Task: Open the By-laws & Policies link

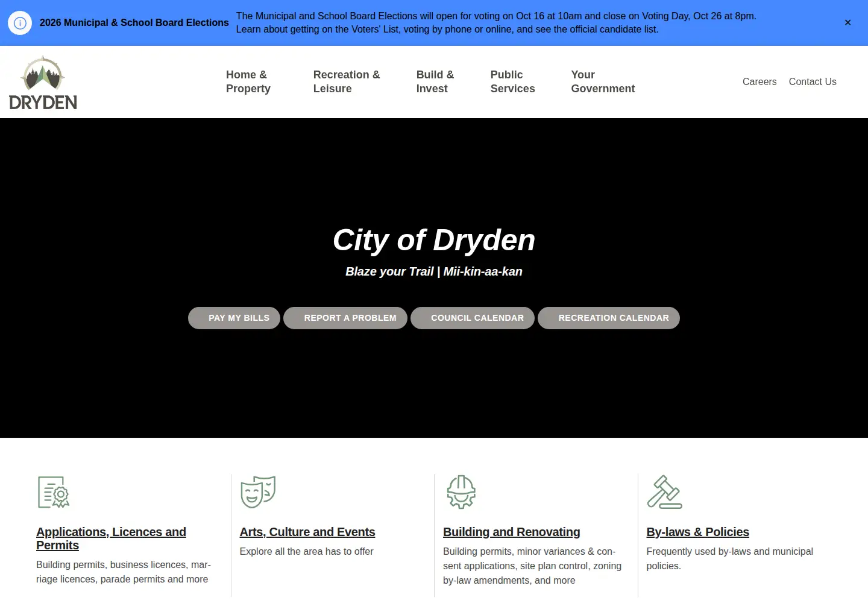Action: point(698,532)
